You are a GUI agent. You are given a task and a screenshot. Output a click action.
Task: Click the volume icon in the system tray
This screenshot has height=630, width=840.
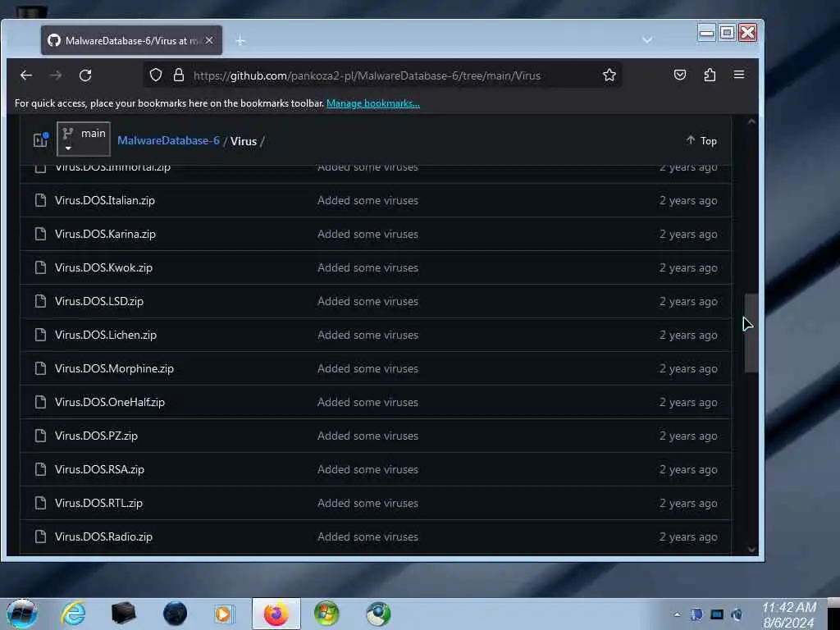click(737, 614)
